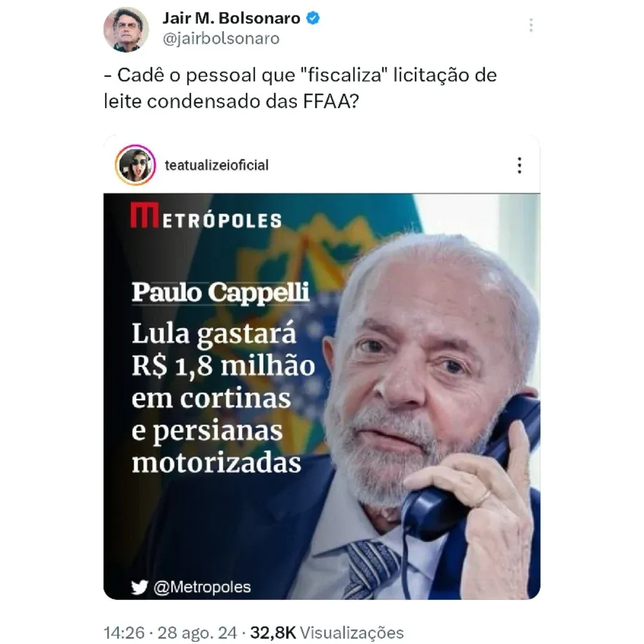The height and width of the screenshot is (644, 644).
Task: Open the tweet's three-dot more options menu
Action: [531, 25]
